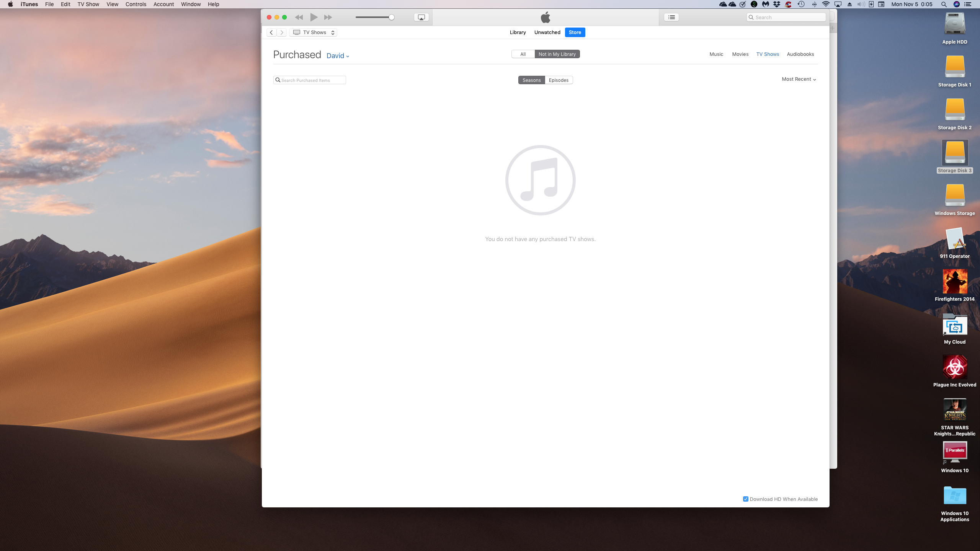Viewport: 980px width, 551px height.
Task: Open the Most Recent sort dropdown
Action: coord(799,79)
